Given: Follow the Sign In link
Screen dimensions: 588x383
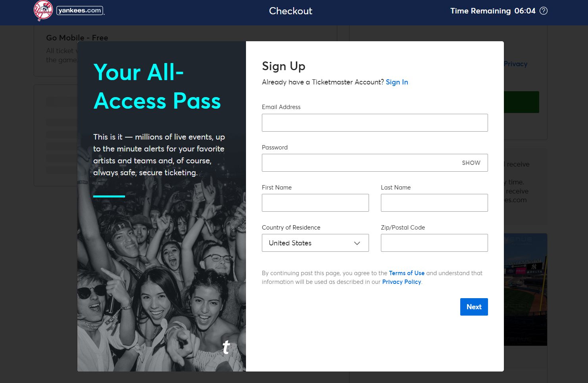Looking at the screenshot, I should coord(397,82).
